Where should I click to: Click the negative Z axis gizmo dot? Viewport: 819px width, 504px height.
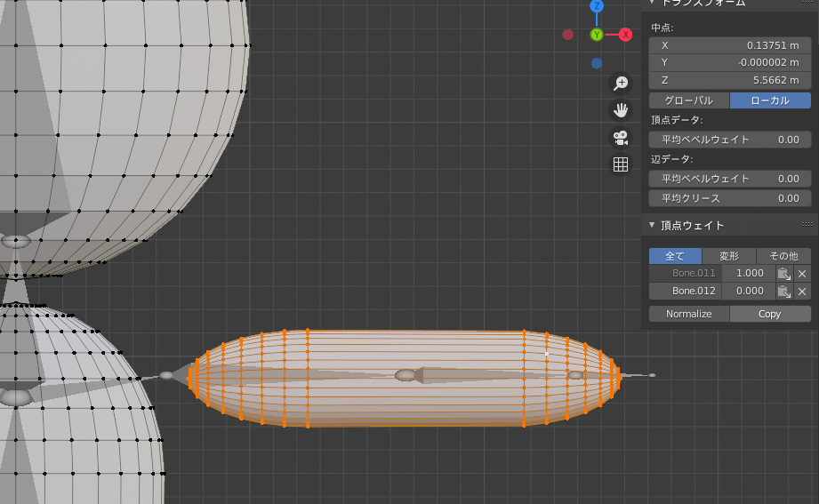[597, 64]
